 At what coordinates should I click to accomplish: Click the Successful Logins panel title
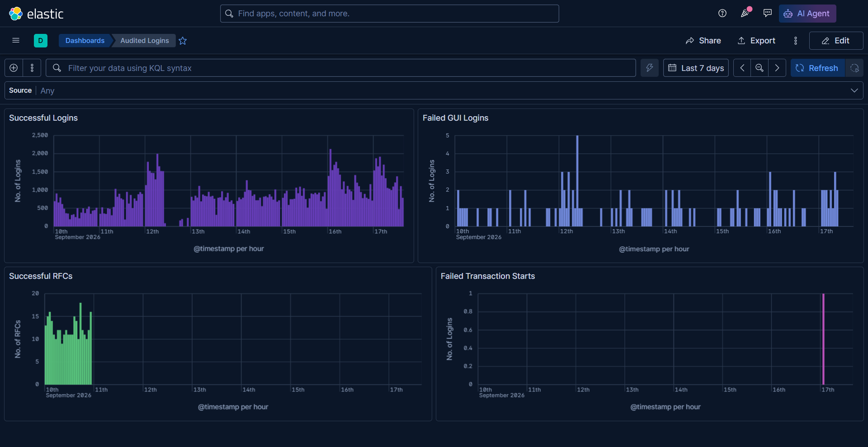click(x=43, y=118)
